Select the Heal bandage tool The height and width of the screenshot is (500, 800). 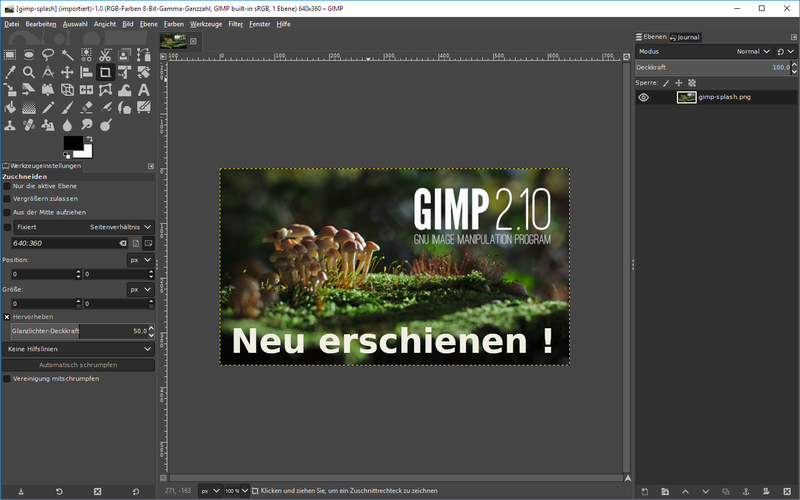29,125
